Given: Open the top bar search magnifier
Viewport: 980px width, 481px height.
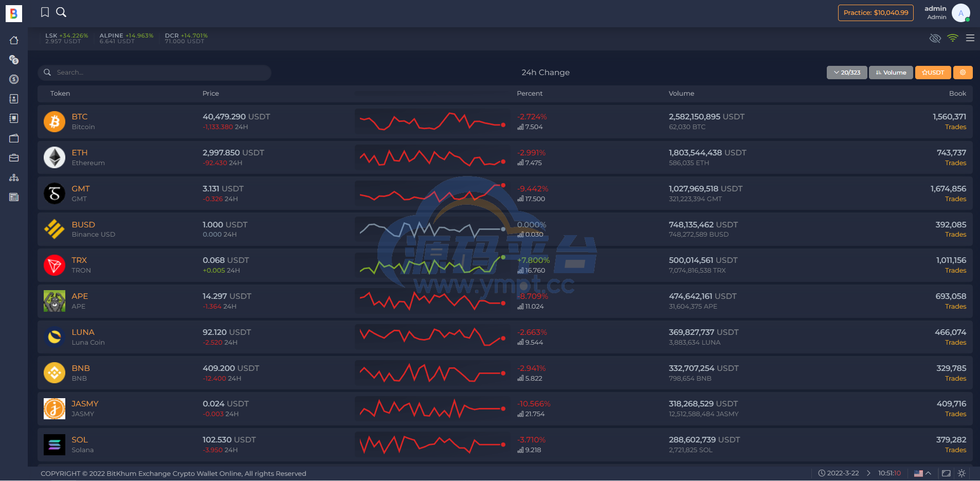Looking at the screenshot, I should pyautogui.click(x=61, y=12).
